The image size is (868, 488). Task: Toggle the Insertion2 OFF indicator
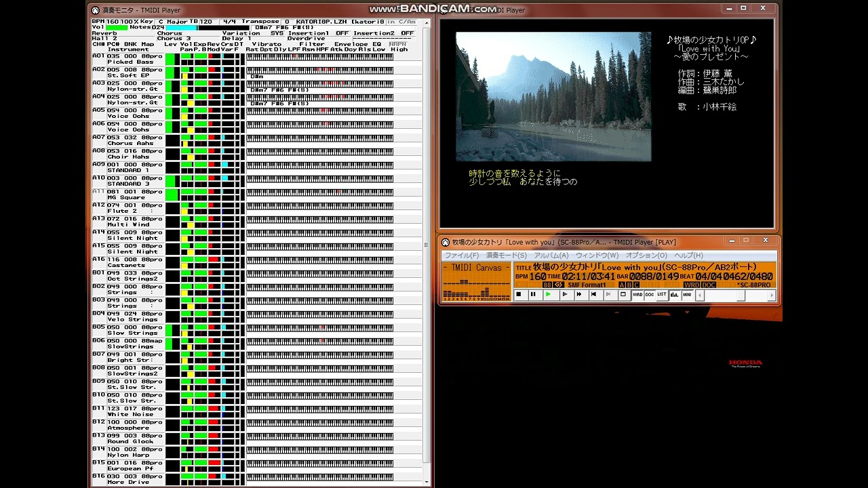pos(407,33)
